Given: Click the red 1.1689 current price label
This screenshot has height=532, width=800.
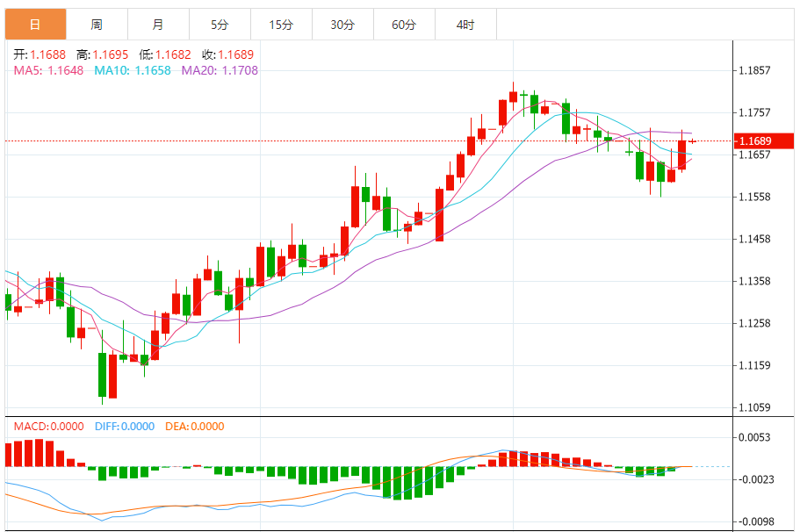Looking at the screenshot, I should point(764,140).
